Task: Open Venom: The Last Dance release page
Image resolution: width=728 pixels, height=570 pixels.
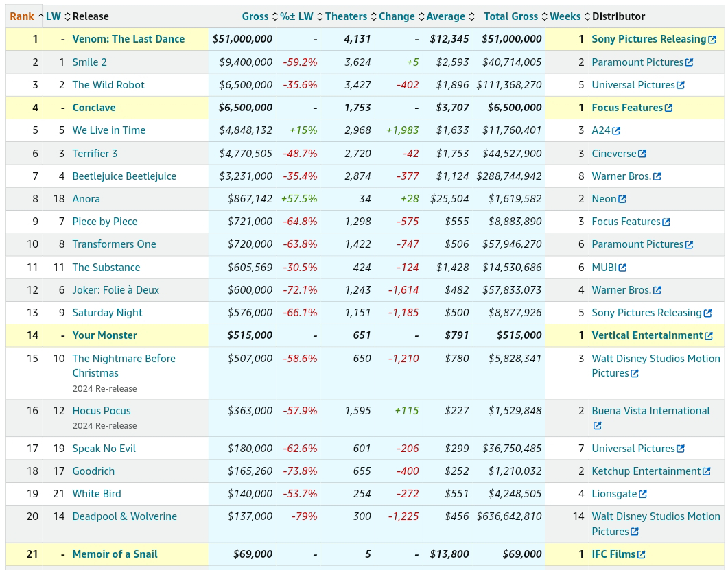Action: (x=128, y=39)
